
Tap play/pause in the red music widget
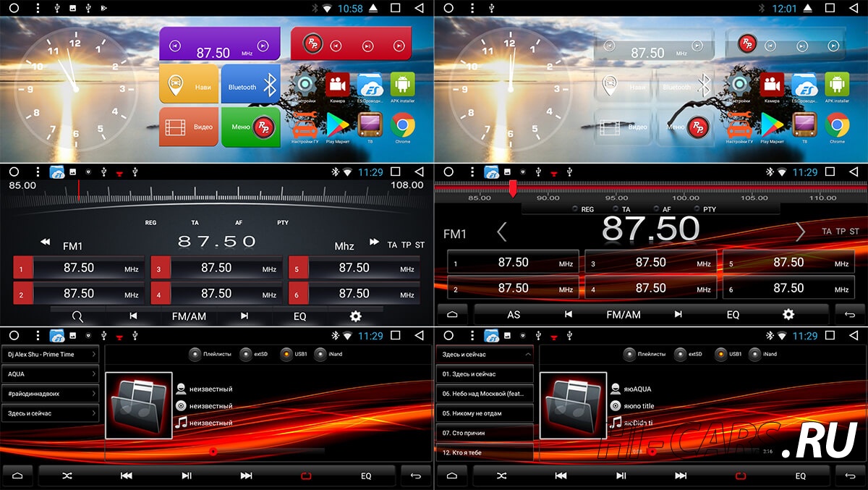point(367,46)
